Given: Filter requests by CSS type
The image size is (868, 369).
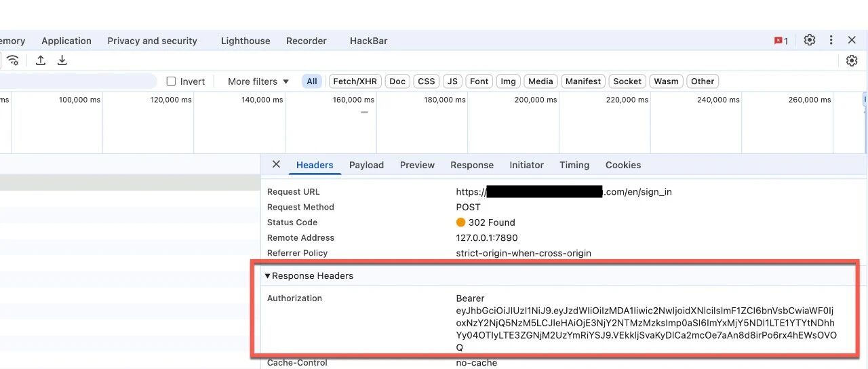Looking at the screenshot, I should 427,81.
